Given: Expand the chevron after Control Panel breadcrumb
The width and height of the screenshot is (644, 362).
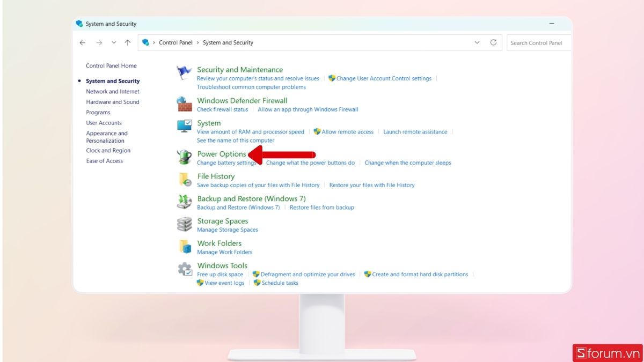Looking at the screenshot, I should tap(197, 42).
